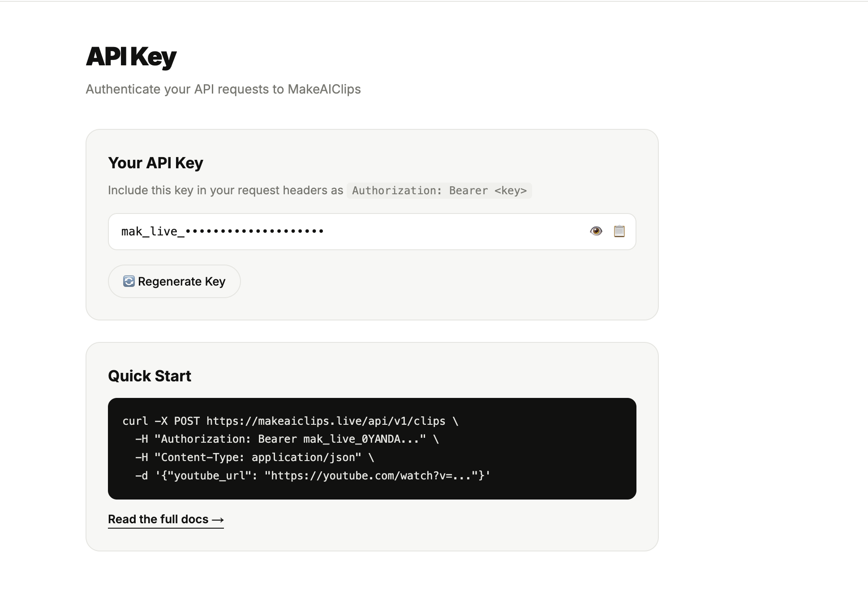Collapse the Quick Start panel
The height and width of the screenshot is (598, 868).
click(149, 376)
